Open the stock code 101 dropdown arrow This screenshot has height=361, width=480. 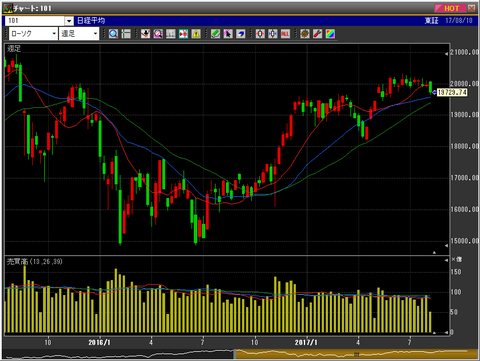(69, 21)
